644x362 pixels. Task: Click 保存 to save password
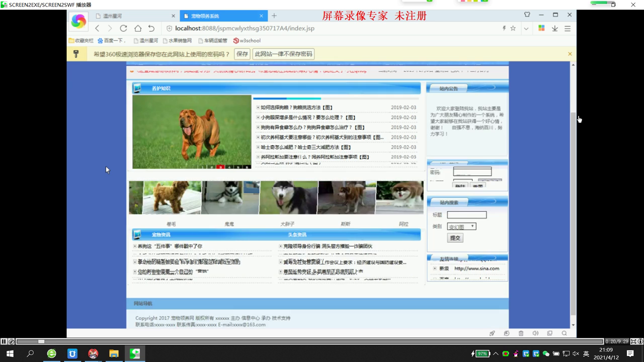coord(242,54)
